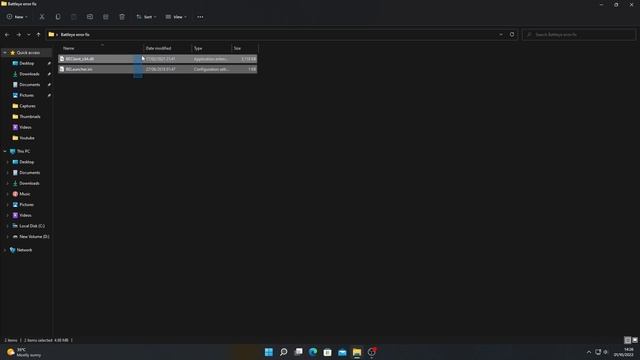Screen dimensions: 640x360
Task: Open Documents under This PC
Action: point(30,173)
